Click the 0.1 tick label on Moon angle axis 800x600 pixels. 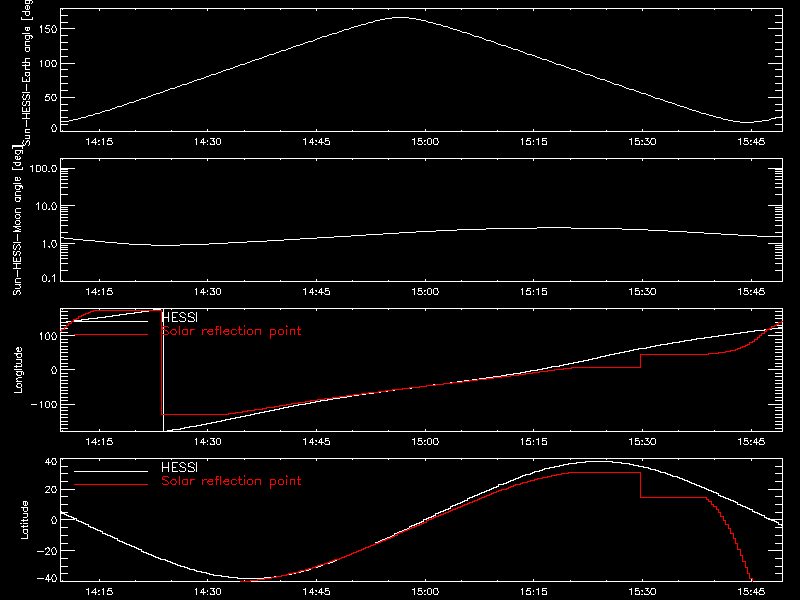pyautogui.click(x=49, y=279)
